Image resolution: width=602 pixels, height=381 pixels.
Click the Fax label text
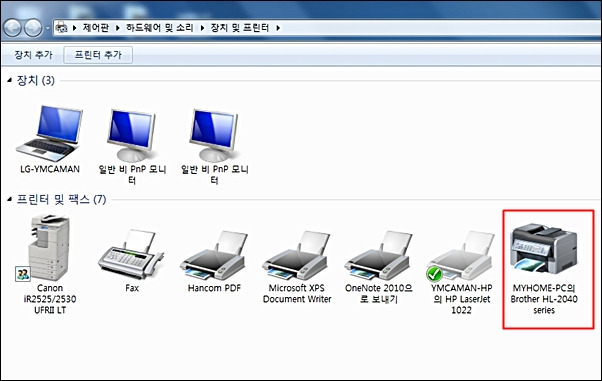coord(132,288)
